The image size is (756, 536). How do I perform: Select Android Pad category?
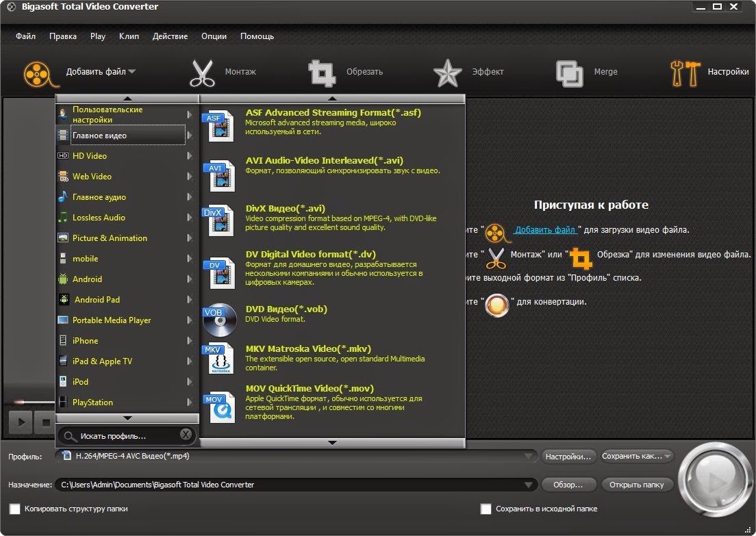128,299
